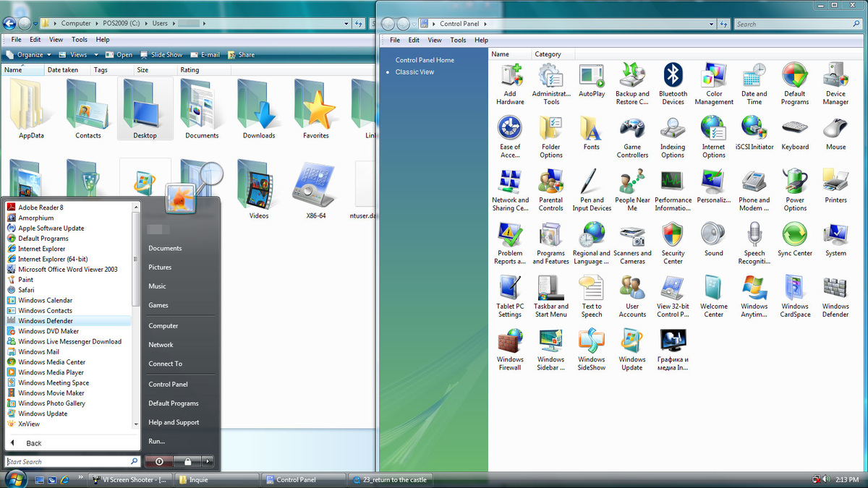868x488 pixels.
Task: Open Folder Options icon
Action: tap(551, 137)
